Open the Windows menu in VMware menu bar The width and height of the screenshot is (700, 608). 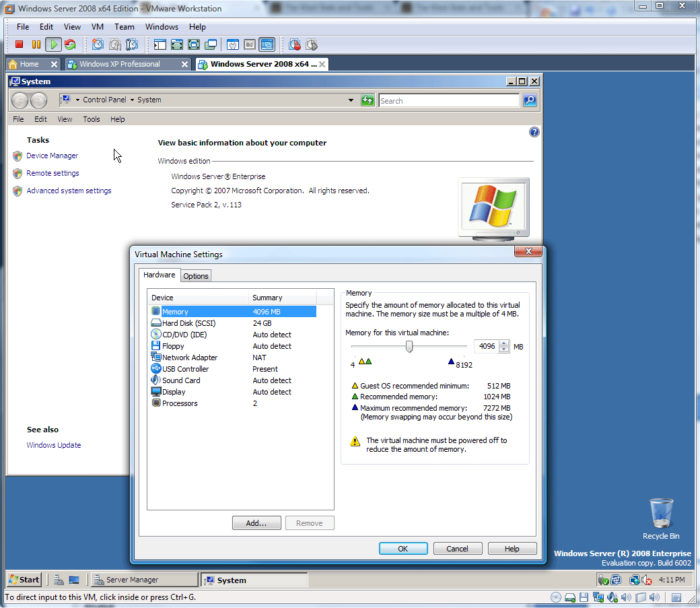point(162,27)
